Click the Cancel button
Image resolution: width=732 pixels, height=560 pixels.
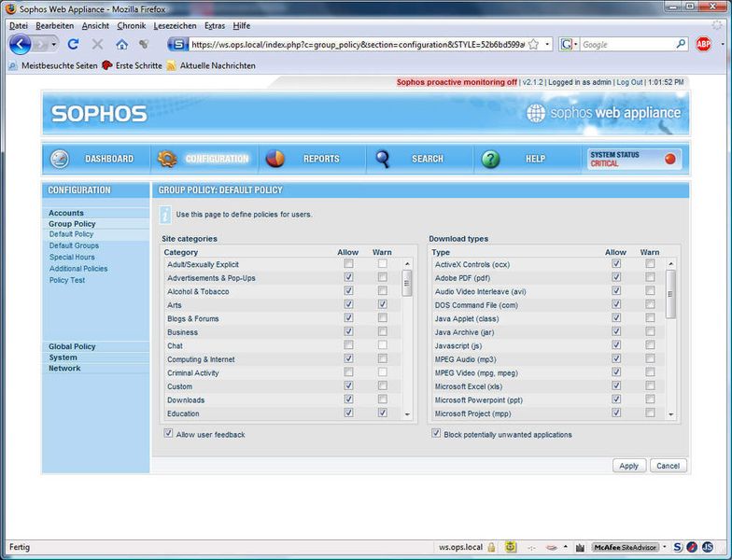669,466
